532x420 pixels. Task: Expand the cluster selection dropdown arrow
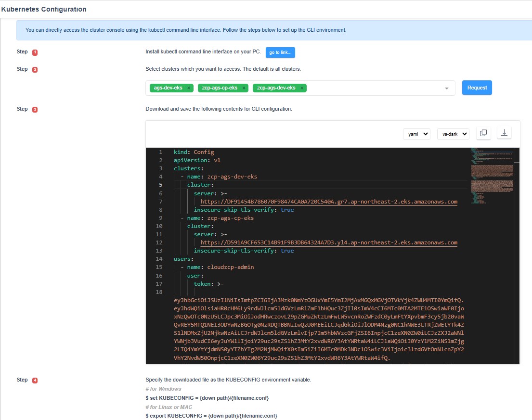[446, 89]
